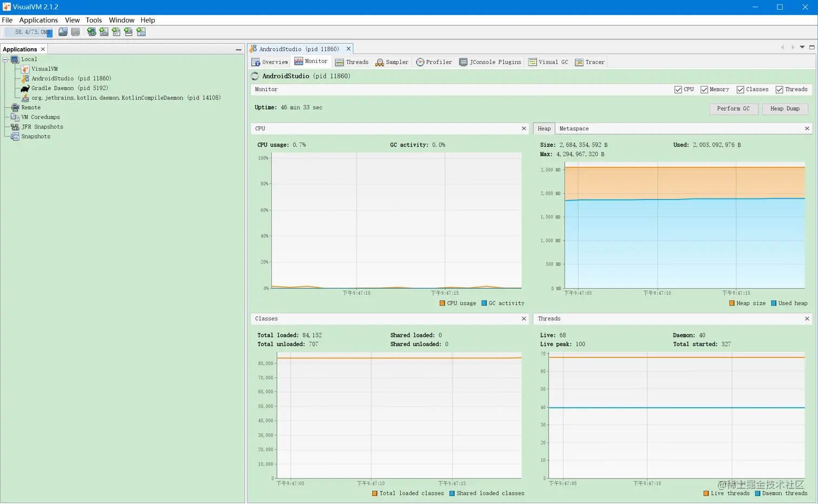Select the KotlinCompileDaemon (pid 14108) entry
The width and height of the screenshot is (818, 504).
pyautogui.click(x=121, y=98)
